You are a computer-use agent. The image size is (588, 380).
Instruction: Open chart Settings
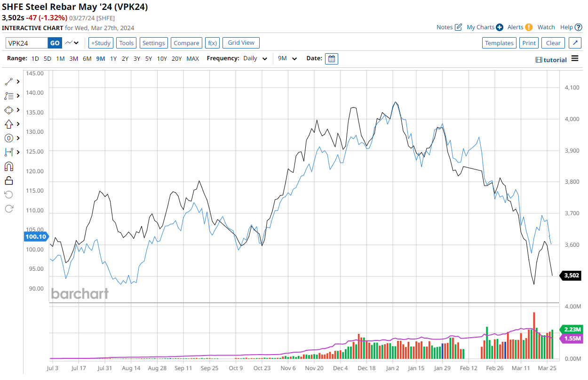tap(154, 43)
